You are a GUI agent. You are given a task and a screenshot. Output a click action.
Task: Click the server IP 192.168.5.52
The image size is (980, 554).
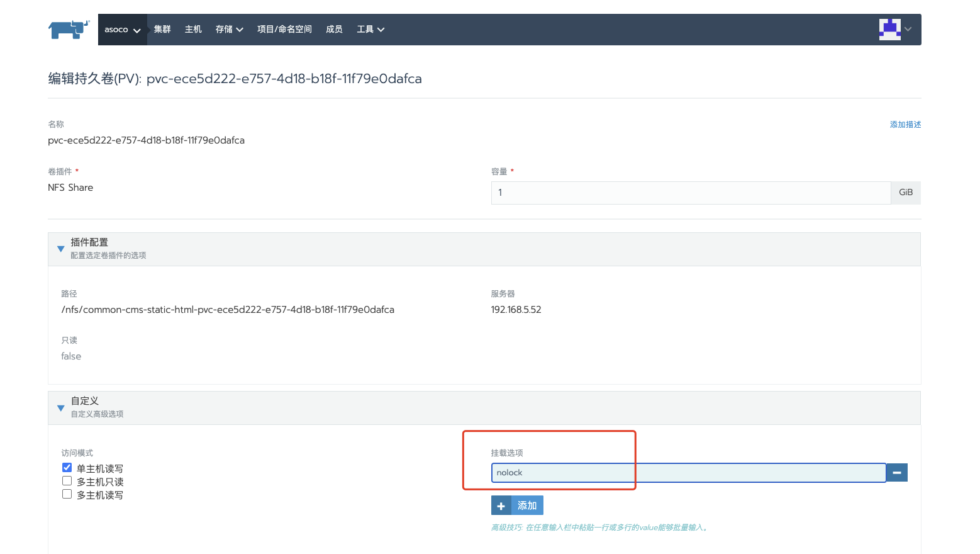[516, 310]
